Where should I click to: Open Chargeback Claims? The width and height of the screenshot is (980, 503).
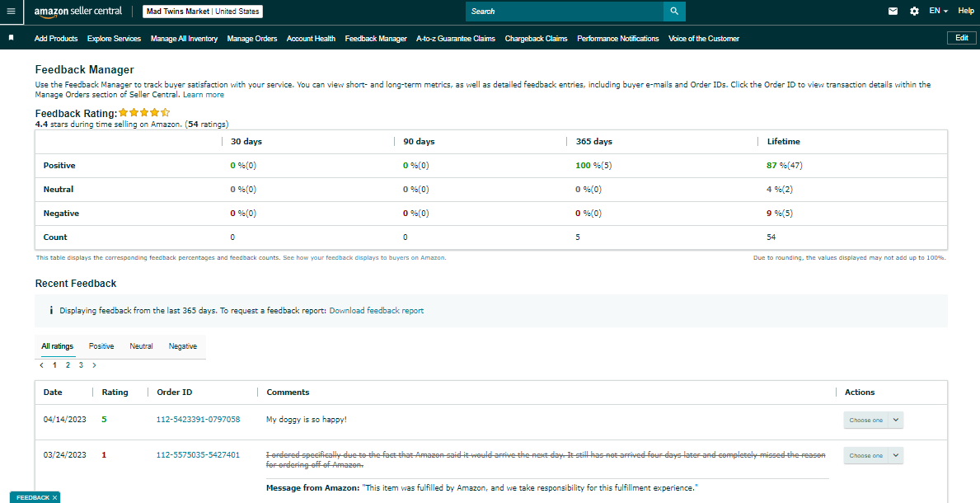pos(537,39)
